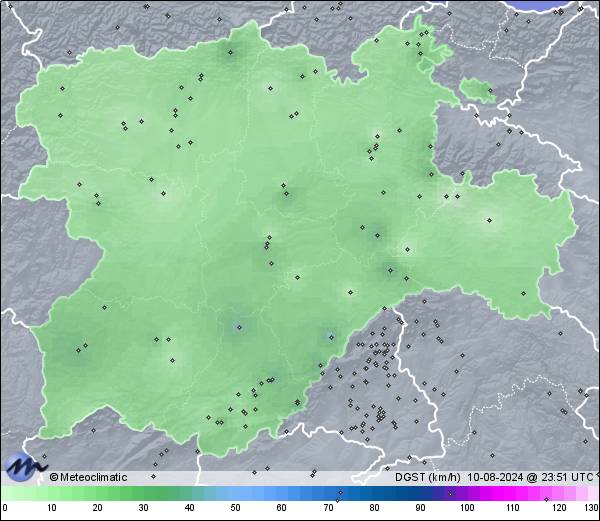
Task: Click the DGST (km/h) label
Action: 428,477
